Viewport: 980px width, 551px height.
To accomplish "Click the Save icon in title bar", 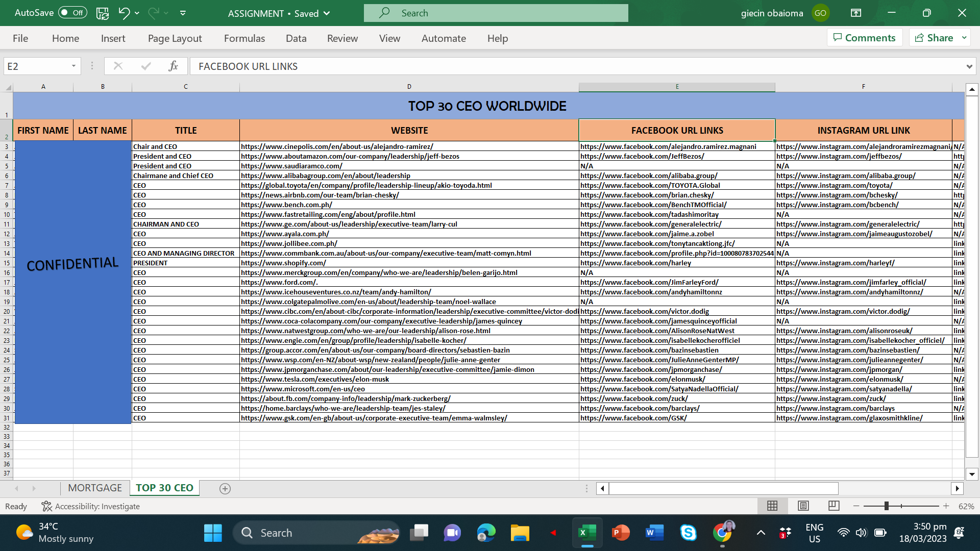I will (103, 13).
